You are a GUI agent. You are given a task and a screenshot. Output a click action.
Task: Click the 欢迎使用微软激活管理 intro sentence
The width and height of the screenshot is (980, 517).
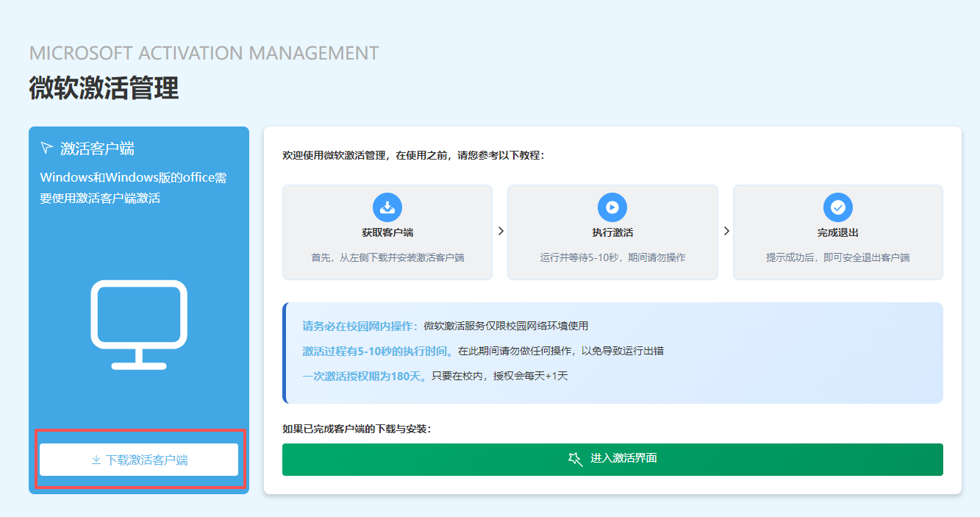(413, 155)
